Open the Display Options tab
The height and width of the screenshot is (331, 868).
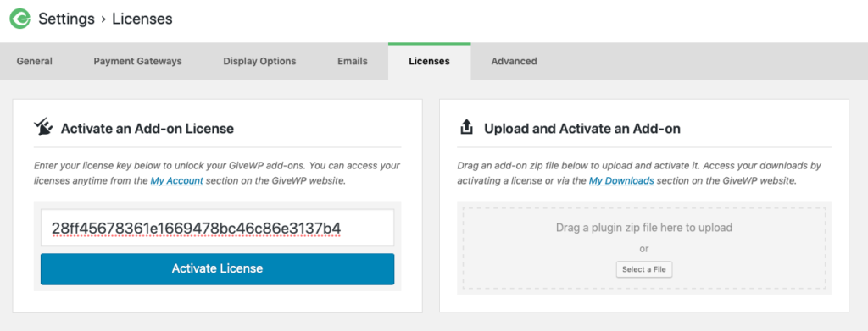click(259, 61)
